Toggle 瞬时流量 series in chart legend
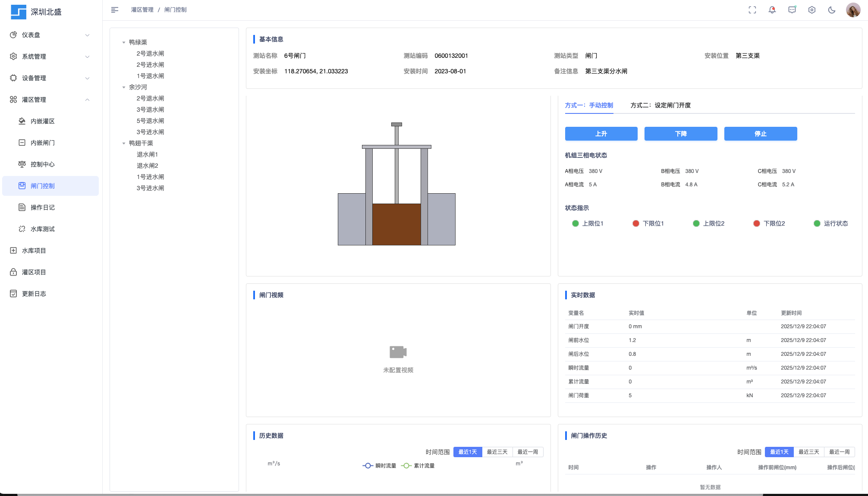Image resolution: width=868 pixels, height=496 pixels. (380, 466)
